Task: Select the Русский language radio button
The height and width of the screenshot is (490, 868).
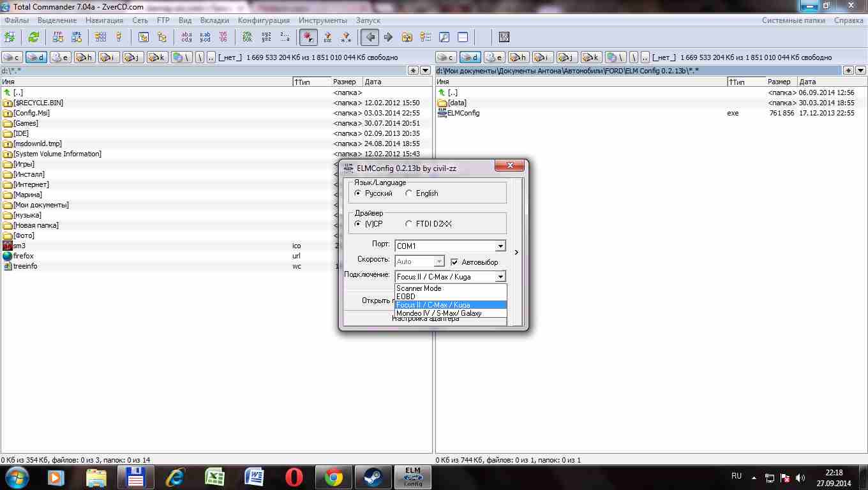Action: (x=358, y=193)
